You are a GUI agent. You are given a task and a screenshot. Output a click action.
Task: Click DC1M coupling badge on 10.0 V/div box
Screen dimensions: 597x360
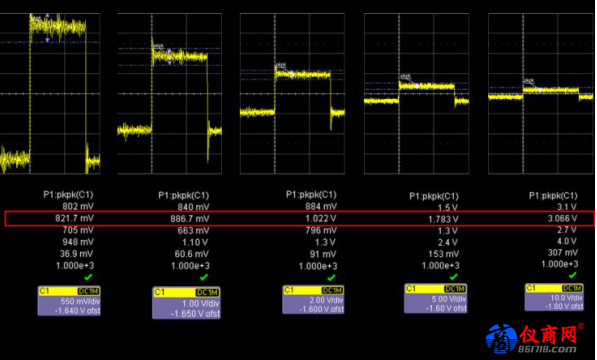point(572,288)
